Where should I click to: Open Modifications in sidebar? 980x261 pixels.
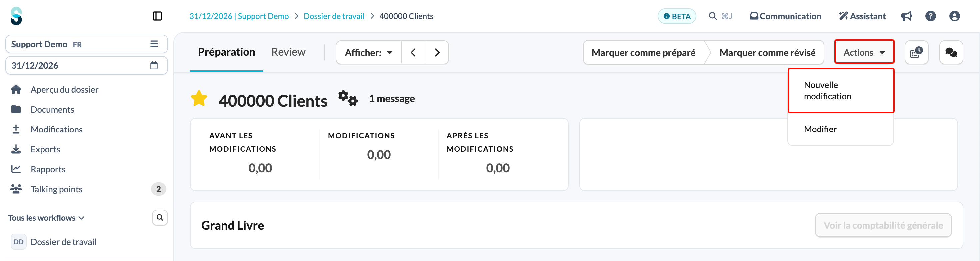(x=56, y=130)
